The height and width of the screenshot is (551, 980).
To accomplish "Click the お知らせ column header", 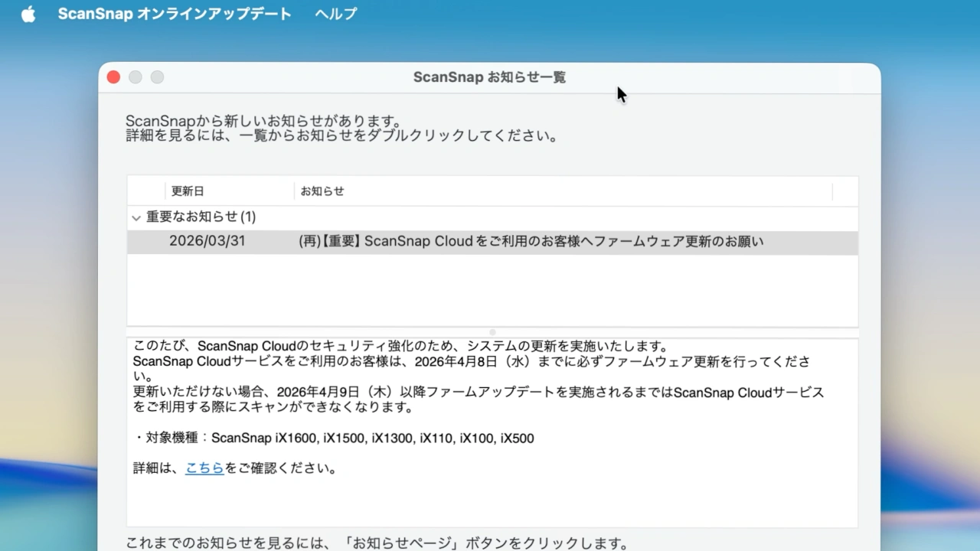I will tap(322, 191).
